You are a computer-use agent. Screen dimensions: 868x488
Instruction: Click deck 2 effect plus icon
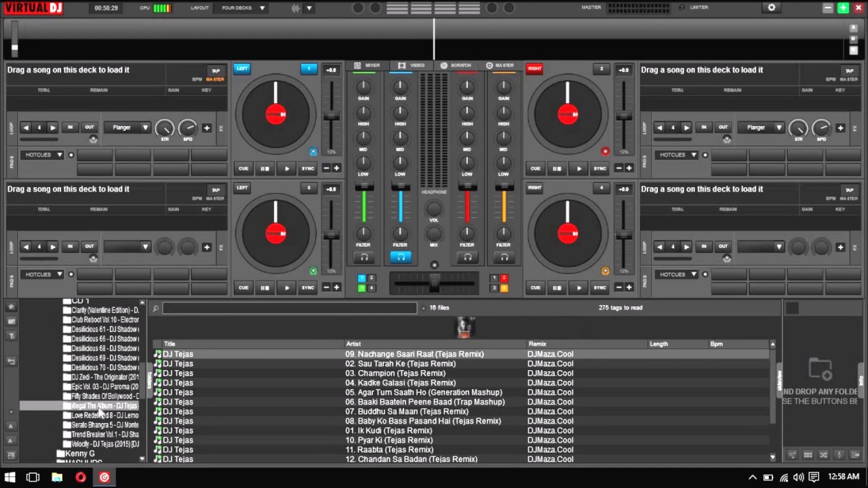point(840,127)
